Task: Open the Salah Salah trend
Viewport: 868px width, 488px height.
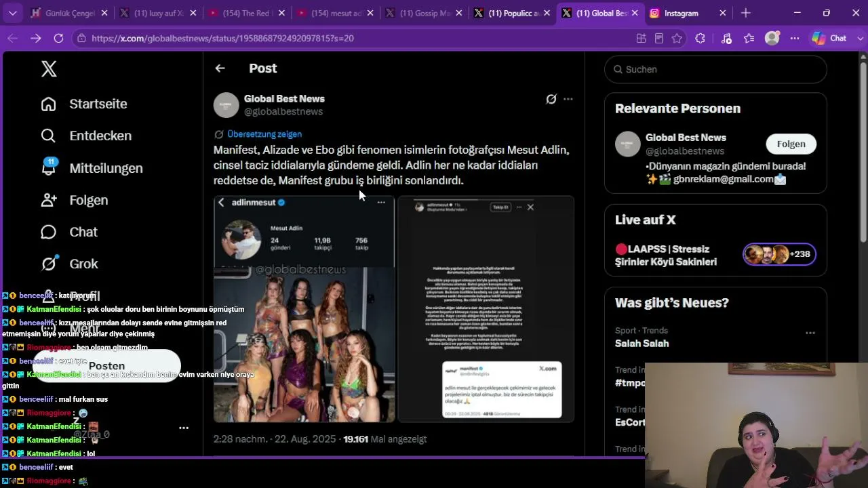Action: pos(642,344)
